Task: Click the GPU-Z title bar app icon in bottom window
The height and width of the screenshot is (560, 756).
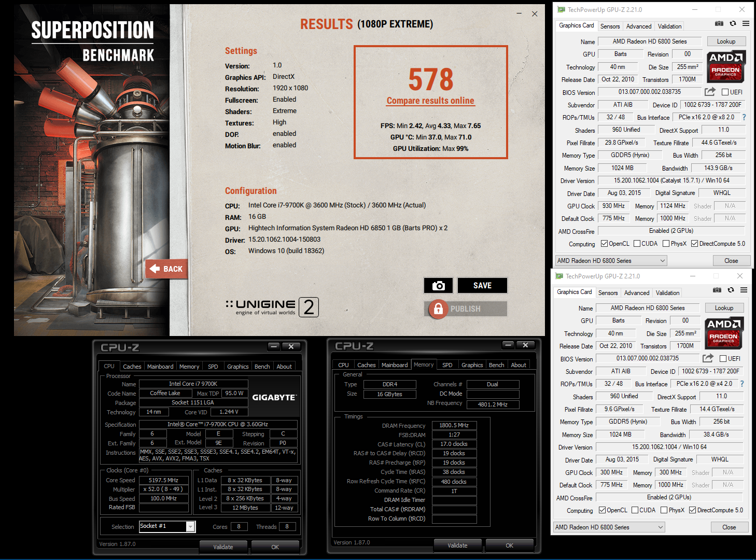Action: pyautogui.click(x=559, y=276)
